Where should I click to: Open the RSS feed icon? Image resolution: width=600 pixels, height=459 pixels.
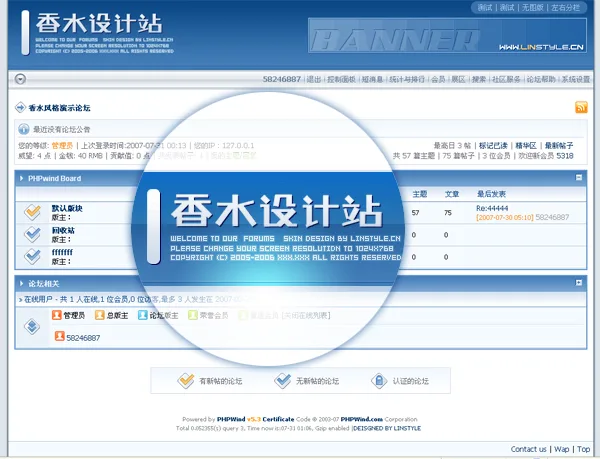point(581,107)
